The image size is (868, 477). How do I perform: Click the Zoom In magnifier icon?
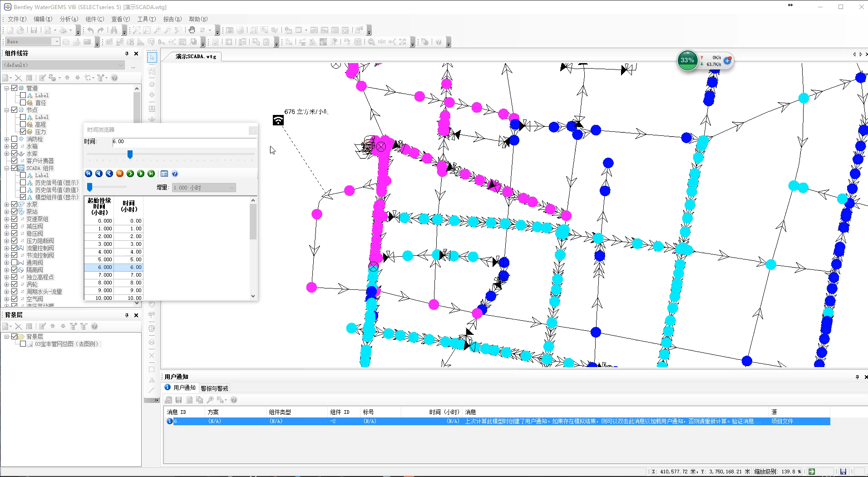coord(157,30)
